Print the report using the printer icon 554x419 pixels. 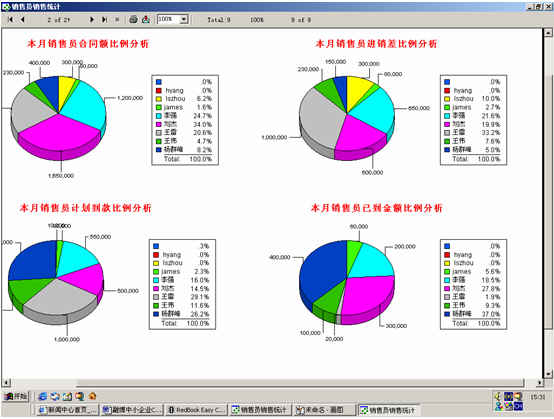coord(133,20)
